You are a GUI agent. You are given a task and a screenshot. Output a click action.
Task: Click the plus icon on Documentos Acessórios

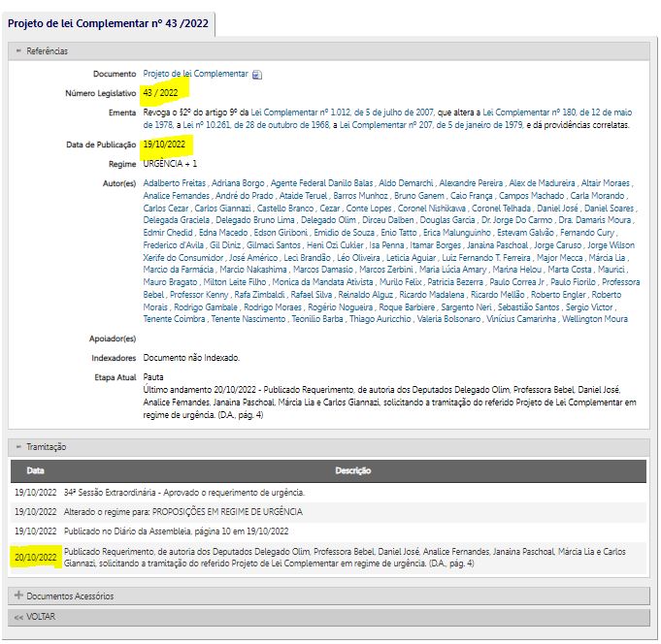pos(18,596)
